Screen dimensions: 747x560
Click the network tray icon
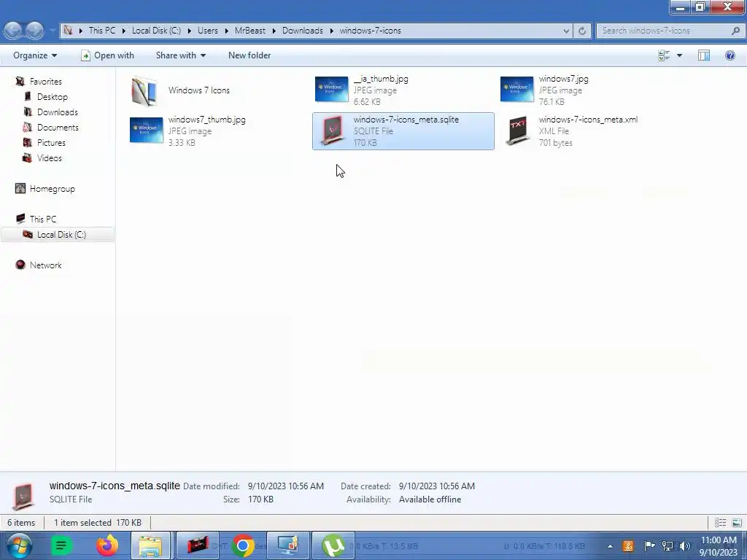coord(667,545)
